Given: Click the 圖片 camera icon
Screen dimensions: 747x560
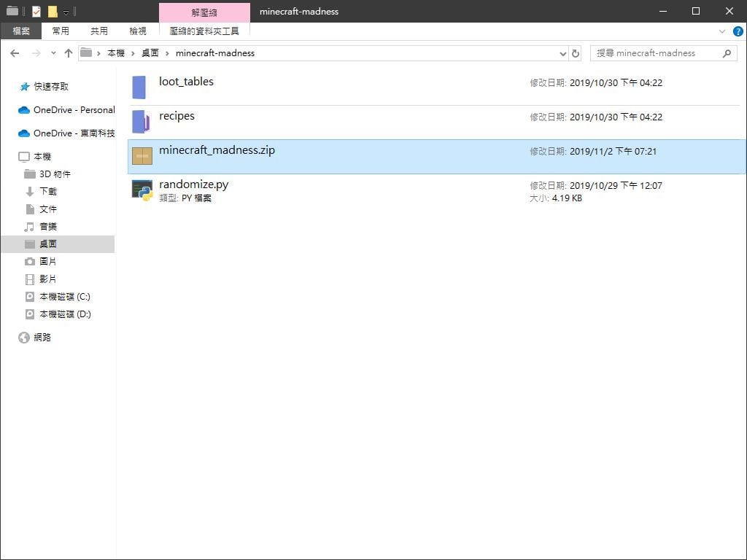Looking at the screenshot, I should 29,262.
